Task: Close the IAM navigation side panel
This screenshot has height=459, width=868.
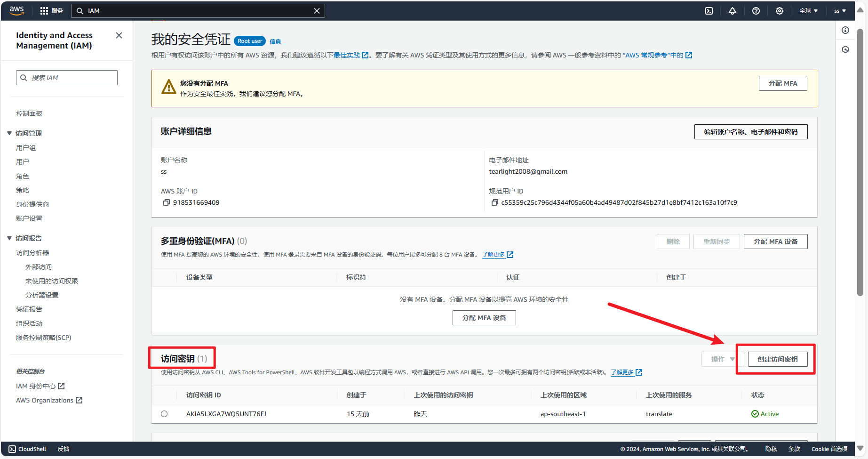Action: pyautogui.click(x=119, y=35)
